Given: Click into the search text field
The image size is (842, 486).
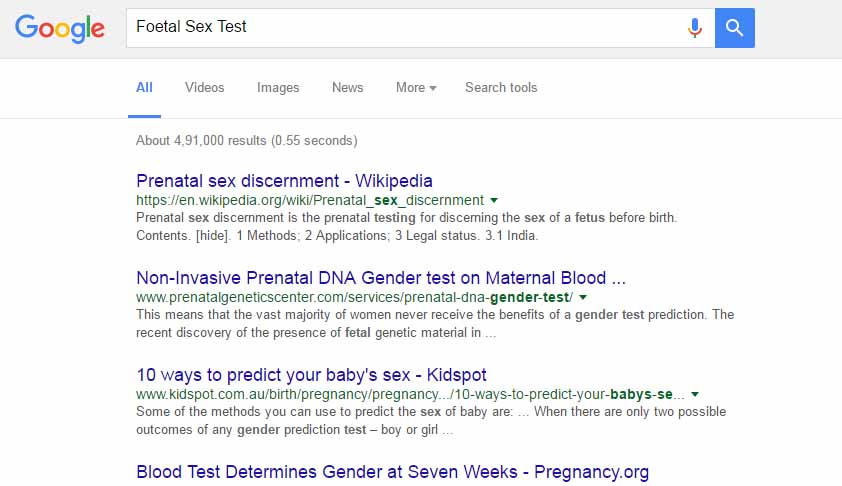Looking at the screenshot, I should [x=400, y=28].
